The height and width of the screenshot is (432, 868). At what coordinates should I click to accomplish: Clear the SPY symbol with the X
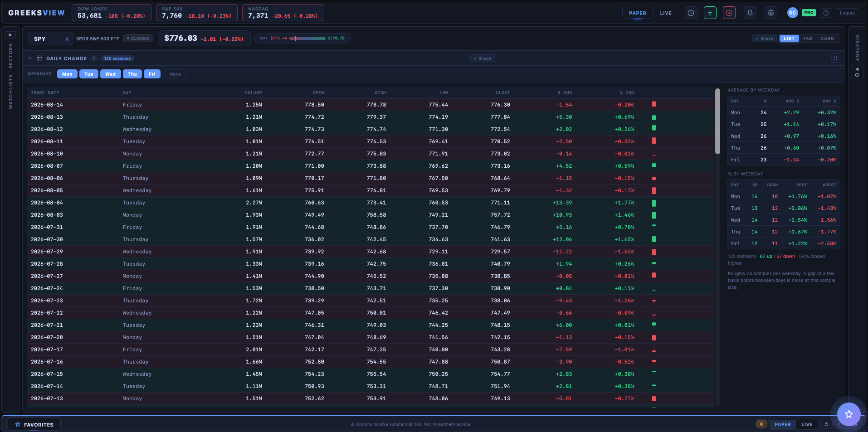tap(67, 39)
